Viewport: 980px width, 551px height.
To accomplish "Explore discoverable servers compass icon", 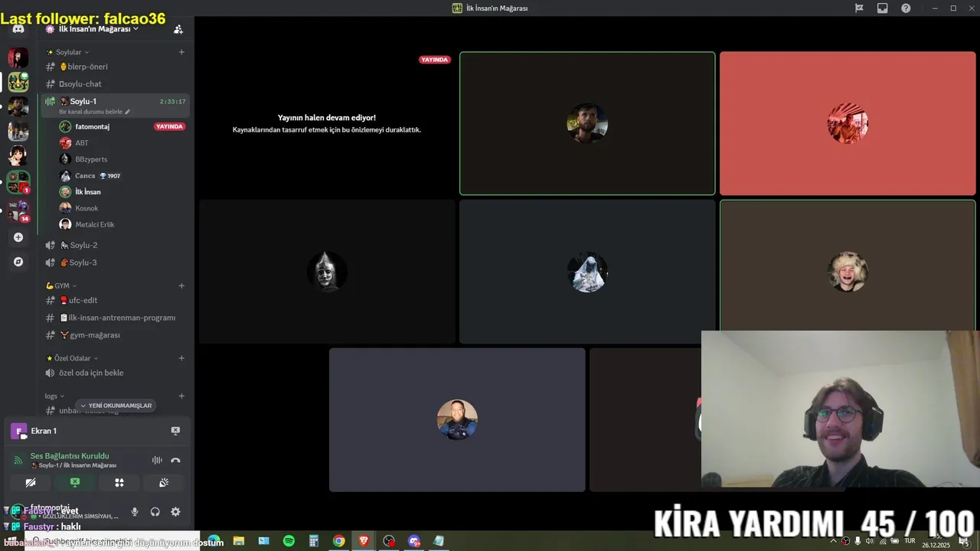I will 18,262.
